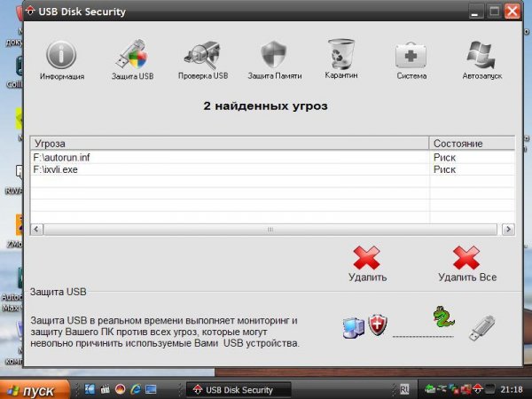
Task: Launch Internet Explorer from quick launch
Action: click(136, 389)
